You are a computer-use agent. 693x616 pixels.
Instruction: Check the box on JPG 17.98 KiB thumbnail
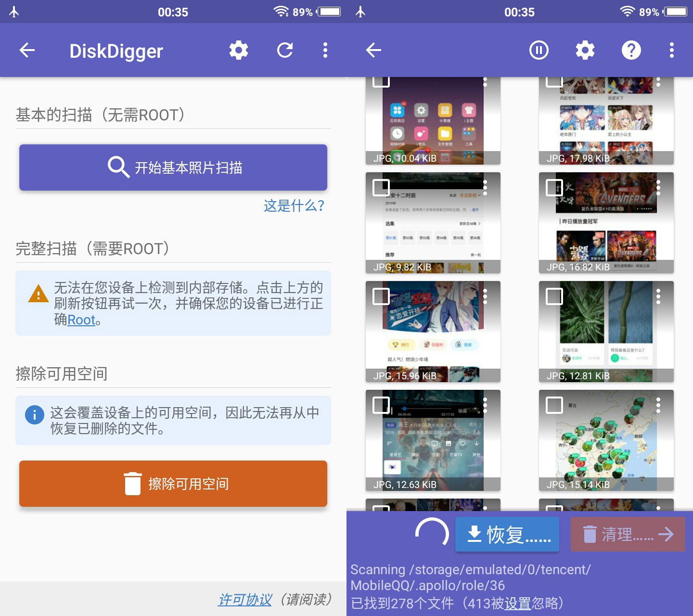click(x=554, y=82)
